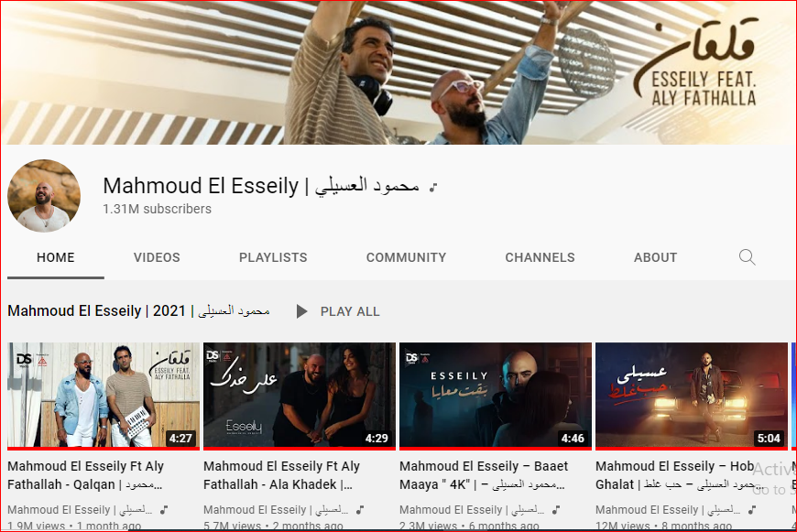The image size is (797, 532).
Task: Open the Qalqan video thumbnail
Action: pyautogui.click(x=104, y=396)
